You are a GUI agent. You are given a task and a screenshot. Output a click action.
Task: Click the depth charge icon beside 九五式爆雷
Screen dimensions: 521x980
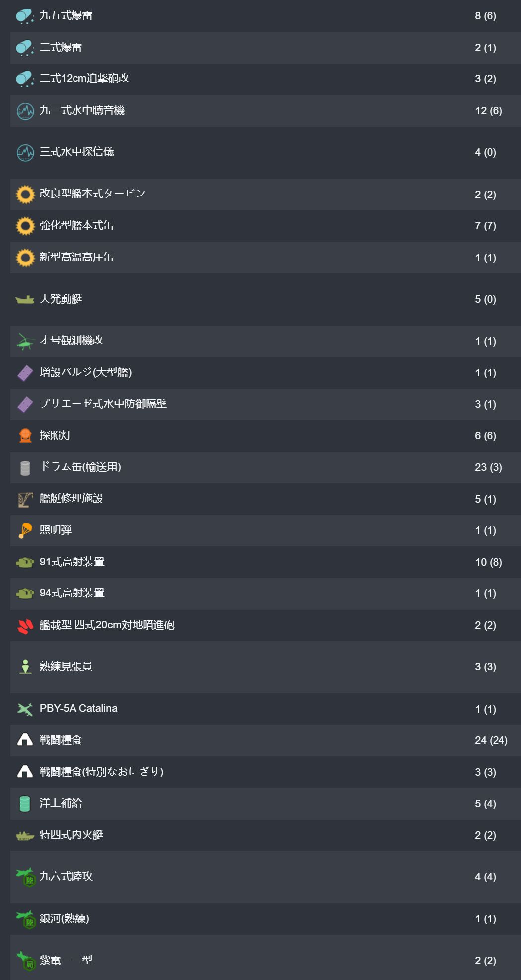pos(25,16)
